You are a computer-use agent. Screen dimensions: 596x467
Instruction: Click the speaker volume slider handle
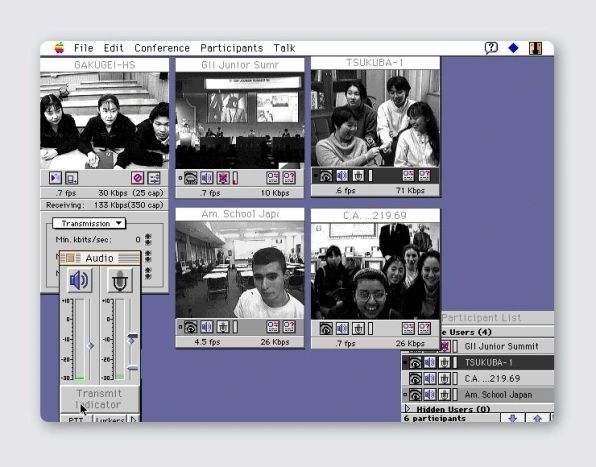pyautogui.click(x=90, y=346)
